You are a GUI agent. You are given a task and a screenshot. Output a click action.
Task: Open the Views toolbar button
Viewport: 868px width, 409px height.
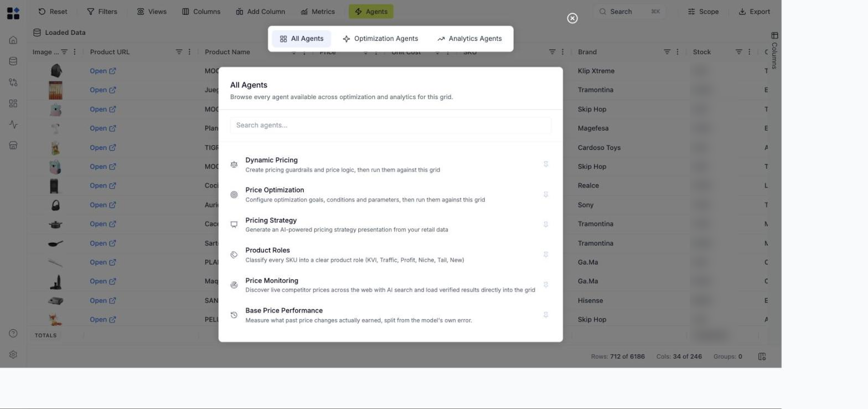152,12
